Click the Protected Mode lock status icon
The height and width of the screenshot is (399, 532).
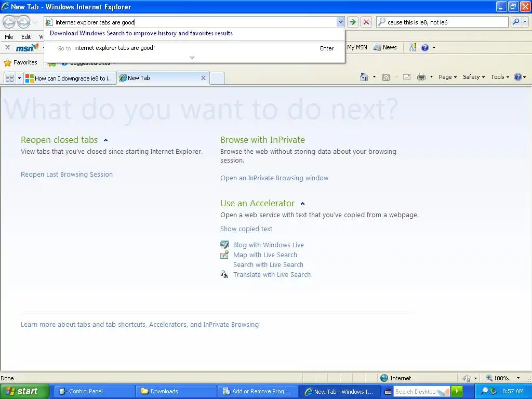coord(467,378)
